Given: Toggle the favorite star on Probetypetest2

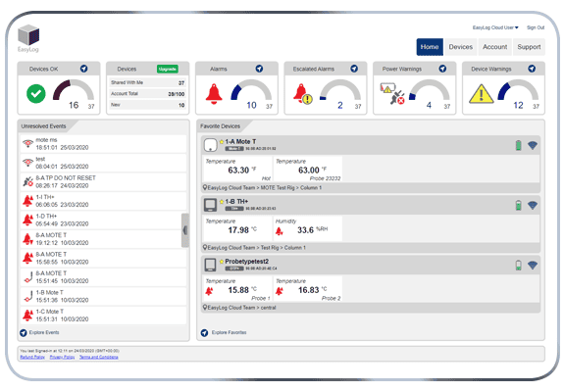Looking at the screenshot, I should click(222, 262).
